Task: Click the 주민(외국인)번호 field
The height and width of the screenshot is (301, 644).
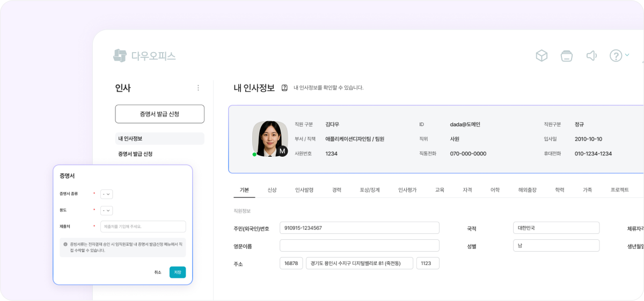Action: 360,228
